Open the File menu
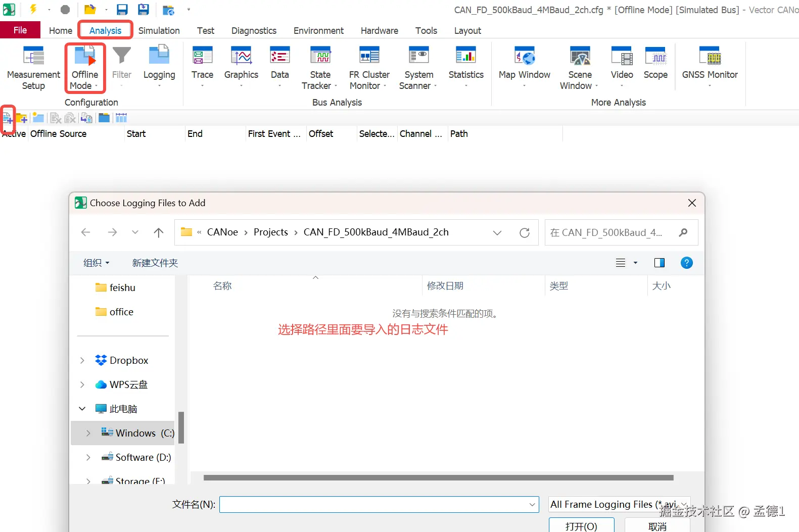799x532 pixels. click(x=20, y=30)
